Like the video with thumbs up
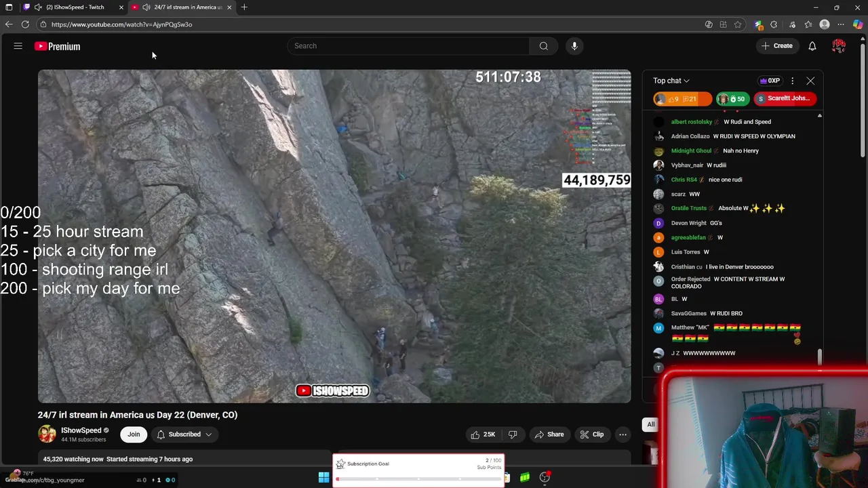Screen dimensions: 868x488 pos(484,434)
